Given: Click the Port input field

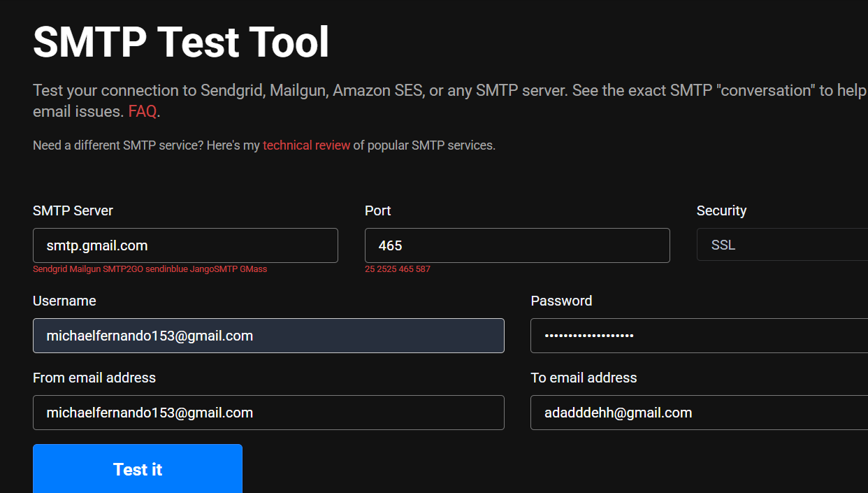Looking at the screenshot, I should [517, 245].
